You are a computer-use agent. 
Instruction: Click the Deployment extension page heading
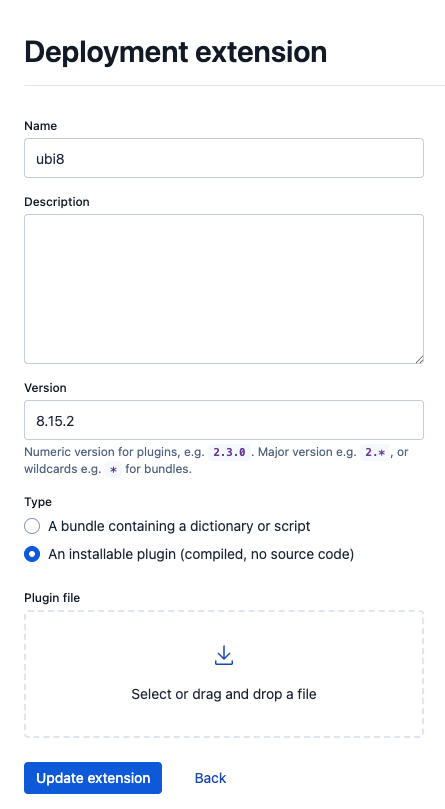(x=176, y=52)
